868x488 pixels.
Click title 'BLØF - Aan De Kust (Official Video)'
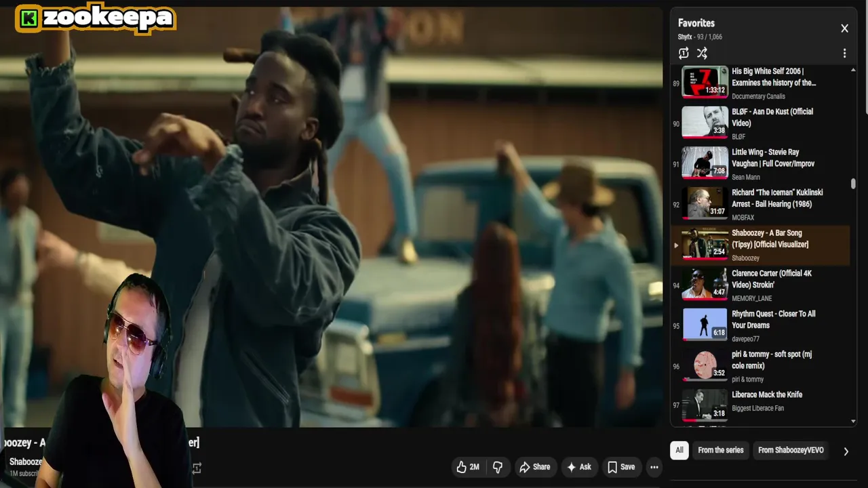(x=772, y=117)
